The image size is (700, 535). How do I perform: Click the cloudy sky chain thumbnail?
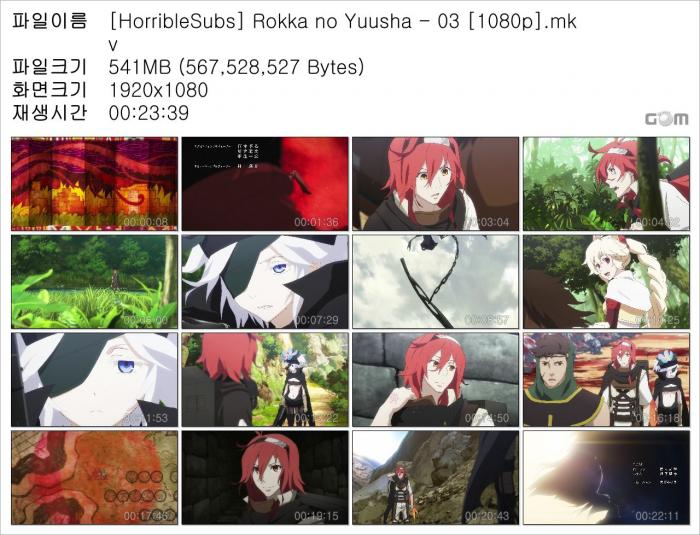pyautogui.click(x=436, y=282)
